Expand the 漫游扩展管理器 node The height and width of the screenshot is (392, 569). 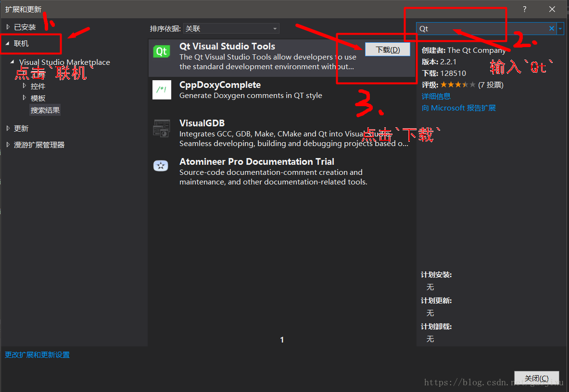(x=8, y=145)
